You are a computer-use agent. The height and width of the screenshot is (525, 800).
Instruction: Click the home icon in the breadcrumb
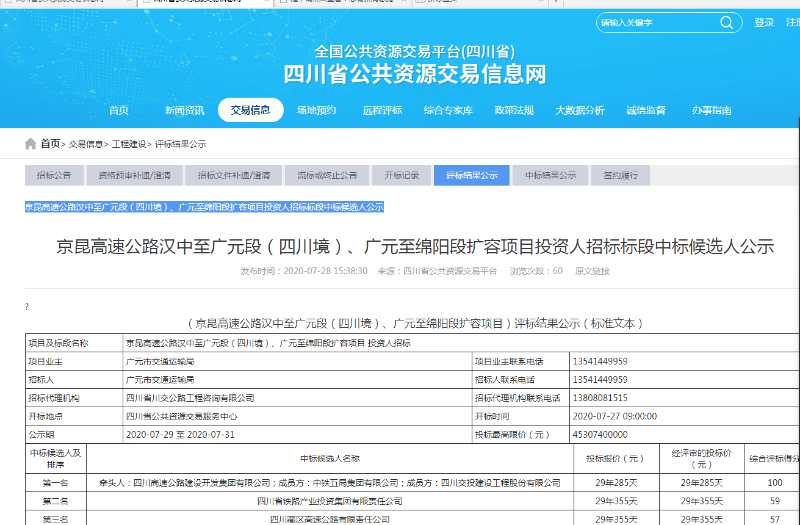coord(31,144)
